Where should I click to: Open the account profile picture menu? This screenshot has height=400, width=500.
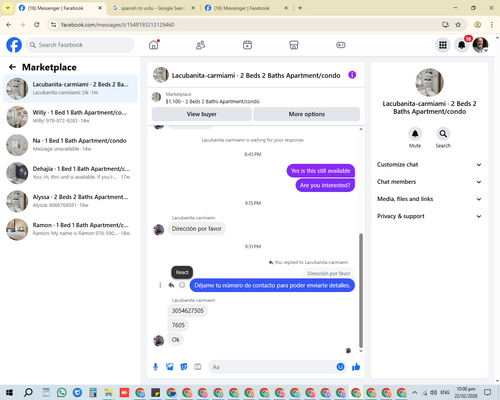tap(480, 45)
